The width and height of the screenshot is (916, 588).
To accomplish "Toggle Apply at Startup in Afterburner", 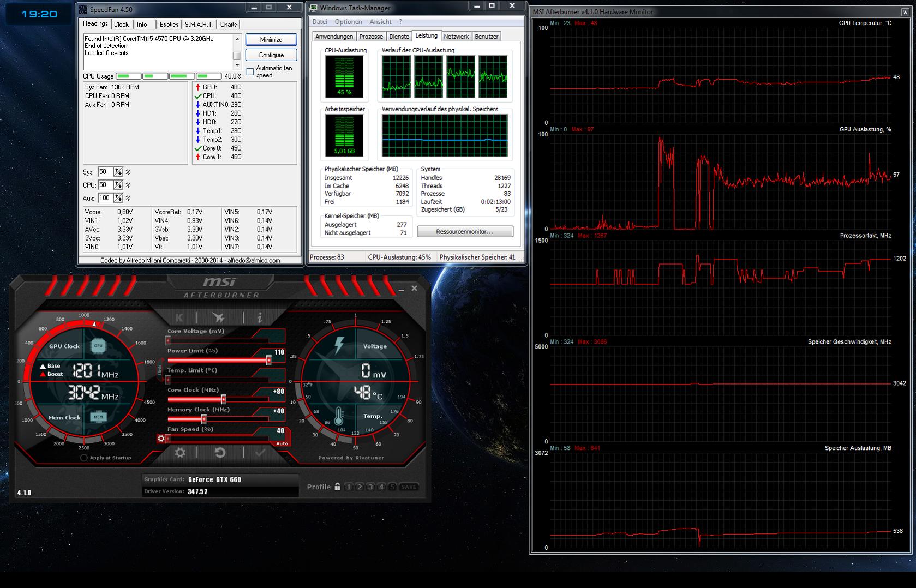I will 84,458.
